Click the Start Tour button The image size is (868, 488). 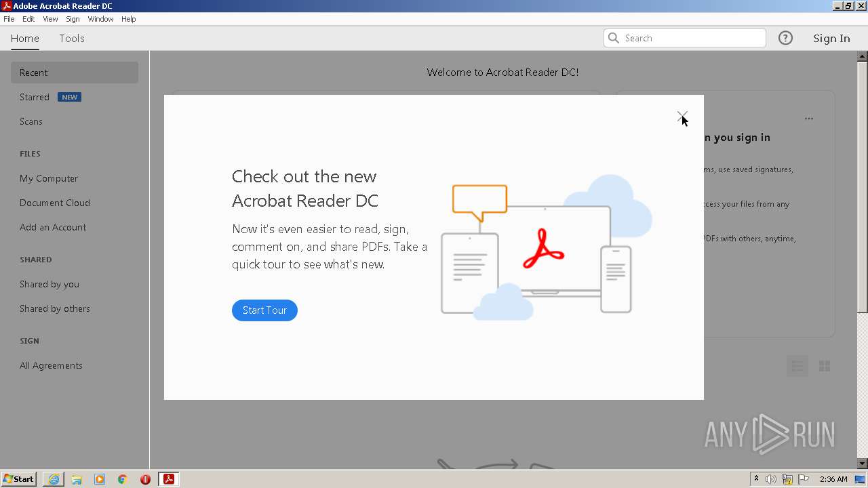264,310
